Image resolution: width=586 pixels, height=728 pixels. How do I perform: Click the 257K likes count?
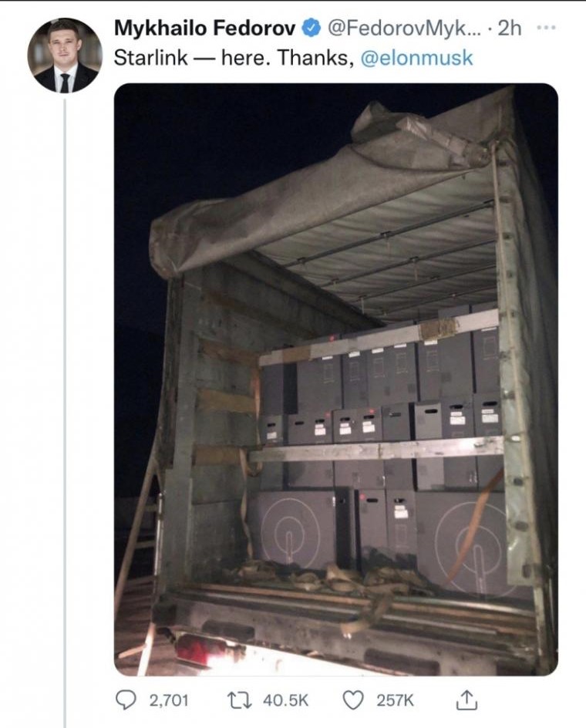395,700
